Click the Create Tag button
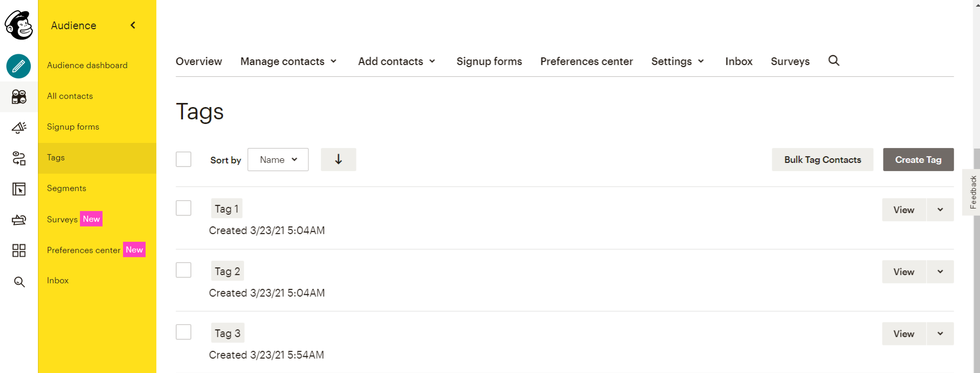Screen dimensions: 980x373 click(x=917, y=159)
